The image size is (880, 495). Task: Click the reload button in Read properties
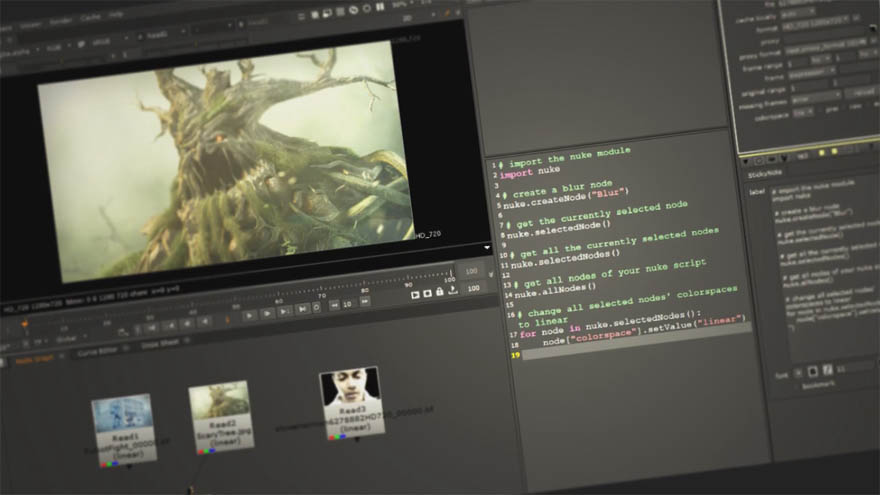[x=862, y=93]
